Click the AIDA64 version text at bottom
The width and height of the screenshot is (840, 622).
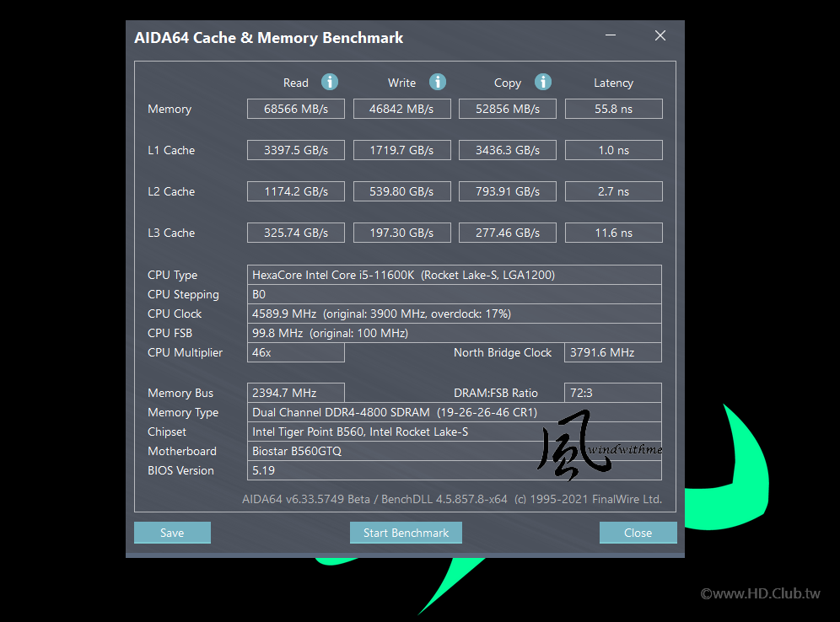(451, 499)
